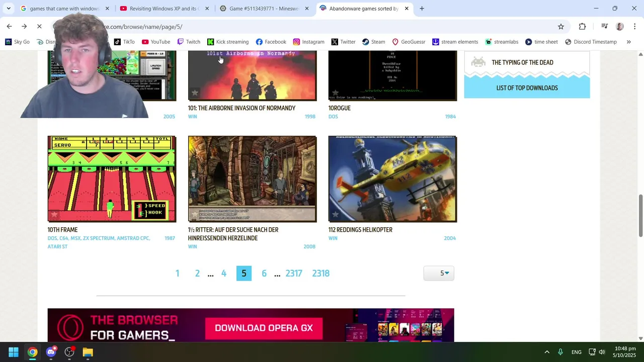This screenshot has width=644, height=362.
Task: Open the 10th Frame title link
Action: (x=62, y=230)
